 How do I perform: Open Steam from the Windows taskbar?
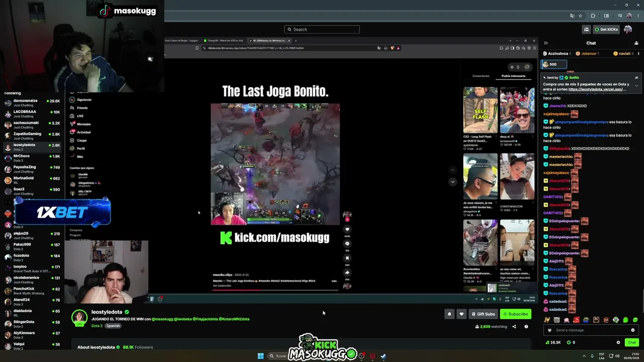tap(383, 356)
